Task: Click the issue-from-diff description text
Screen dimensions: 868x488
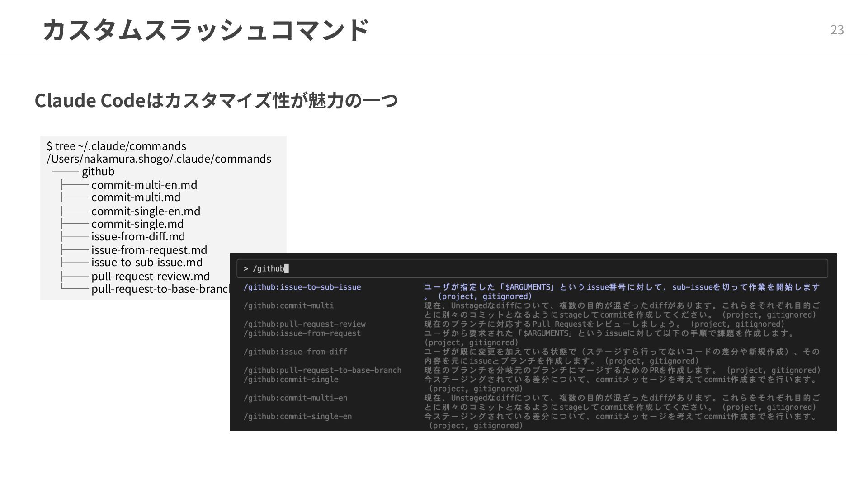Action: (x=622, y=356)
